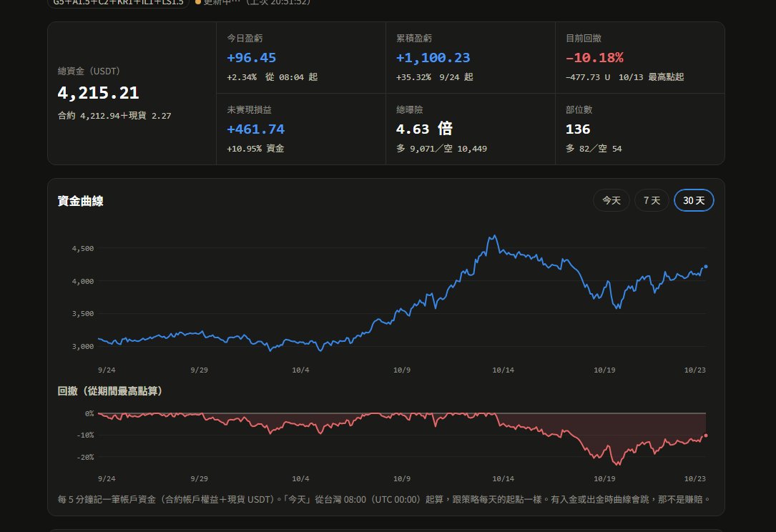Click the blue latest-point dot on equity curve
This screenshot has width=776, height=532.
(x=706, y=267)
